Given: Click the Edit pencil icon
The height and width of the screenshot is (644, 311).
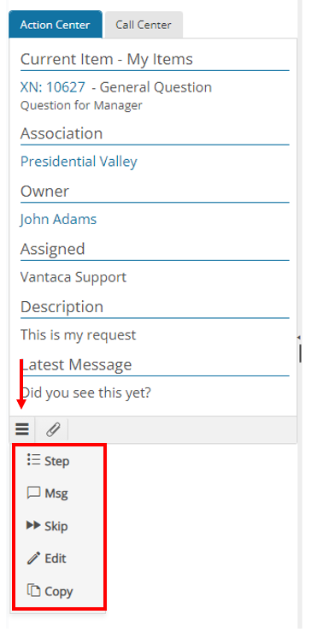Looking at the screenshot, I should (33, 558).
